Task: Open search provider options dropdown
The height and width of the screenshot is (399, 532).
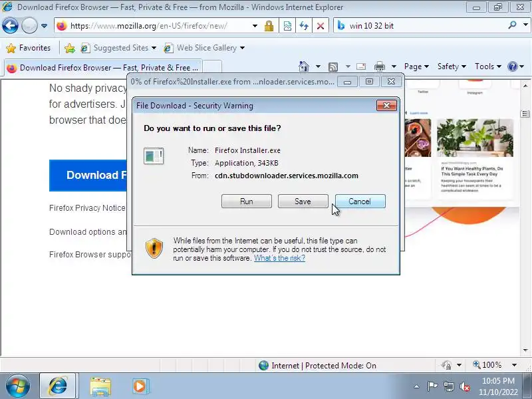Action: pyautogui.click(x=525, y=25)
